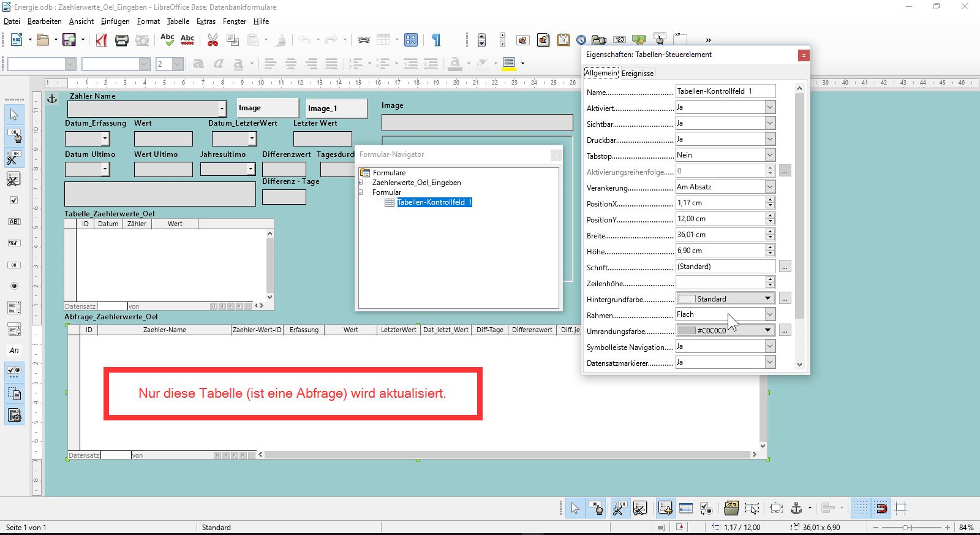Toggle automatic spell checking icon

click(x=187, y=40)
